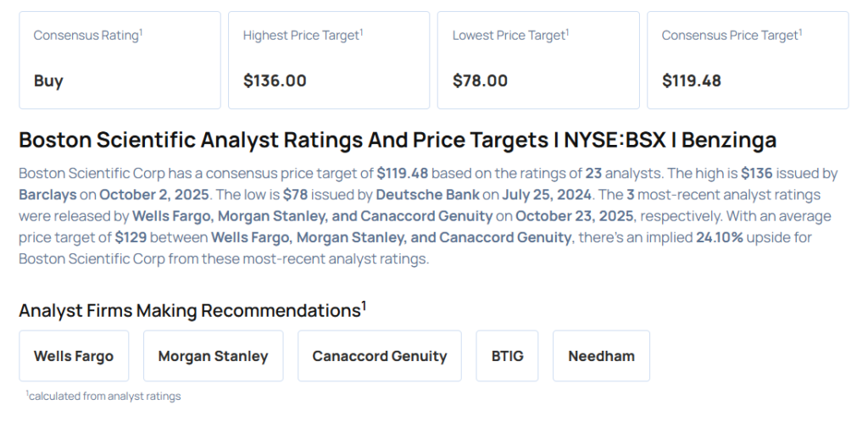Select the Morgan Stanley firm button
The height and width of the screenshot is (422, 868).
(213, 356)
